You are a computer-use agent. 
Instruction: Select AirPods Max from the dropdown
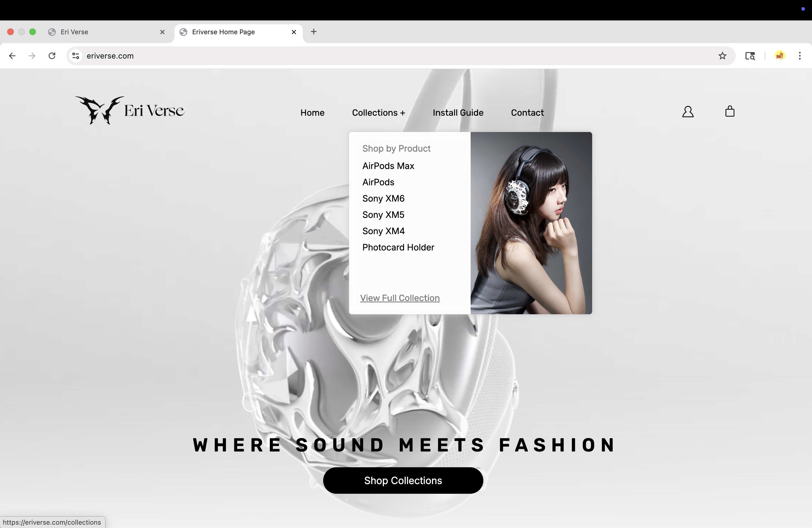pos(388,166)
